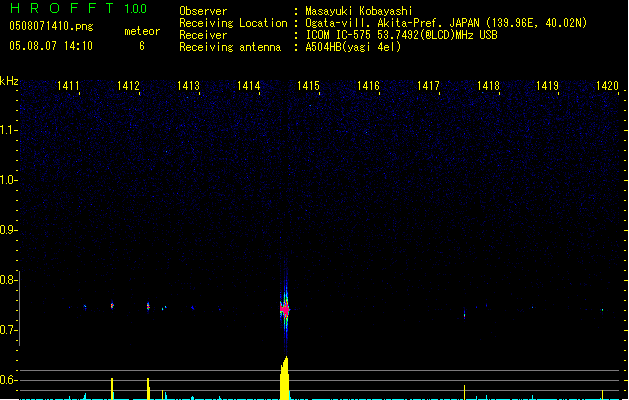Click the meteor count value 6

tap(141, 46)
